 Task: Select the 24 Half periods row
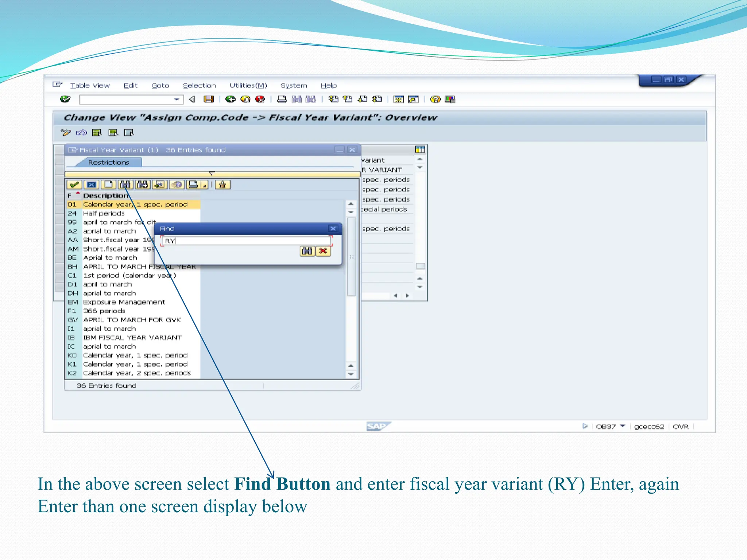(x=133, y=213)
